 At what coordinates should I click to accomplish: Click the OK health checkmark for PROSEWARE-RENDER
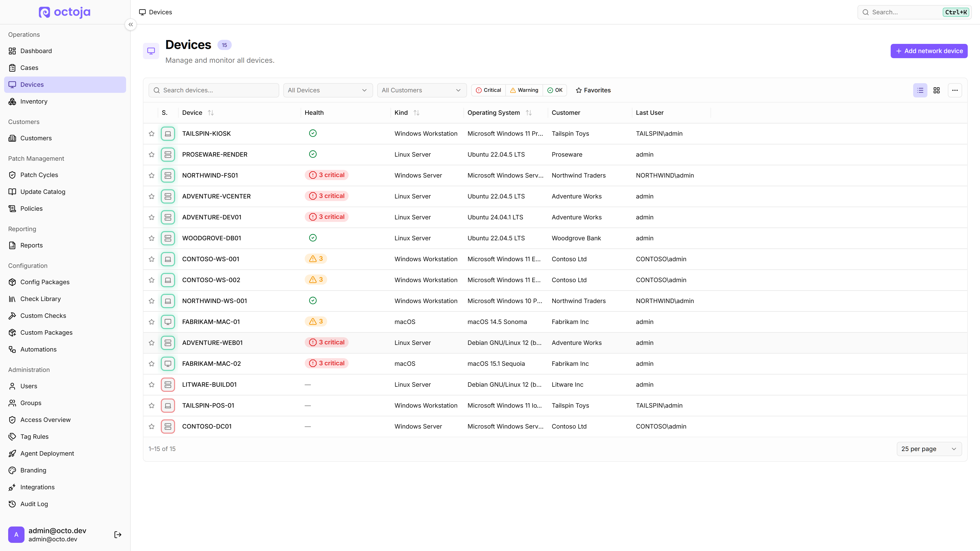[x=313, y=154]
